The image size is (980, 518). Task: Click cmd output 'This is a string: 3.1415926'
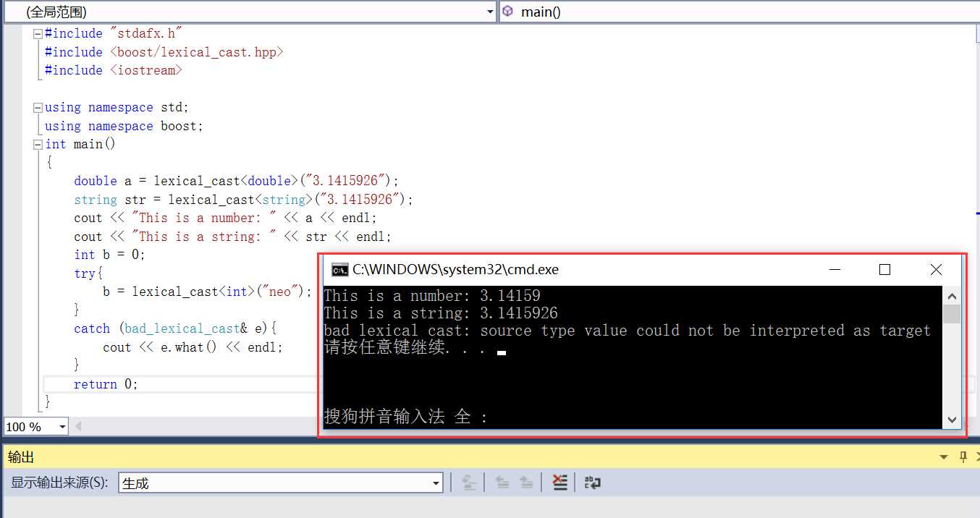tap(441, 313)
